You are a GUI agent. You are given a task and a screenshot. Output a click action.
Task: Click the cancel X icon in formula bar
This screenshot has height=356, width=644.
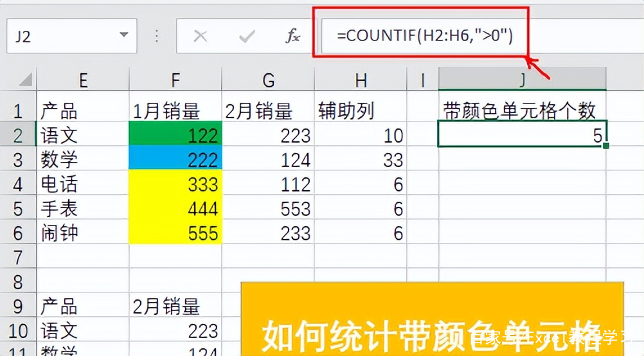(200, 36)
